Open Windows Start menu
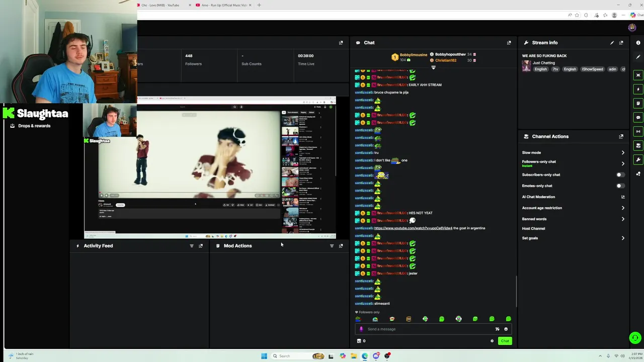This screenshot has height=362, width=644. tap(264, 356)
